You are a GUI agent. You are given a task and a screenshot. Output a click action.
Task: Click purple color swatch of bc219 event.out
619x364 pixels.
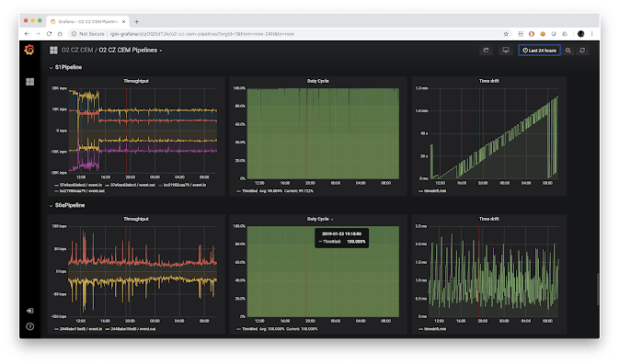pyautogui.click(x=56, y=192)
